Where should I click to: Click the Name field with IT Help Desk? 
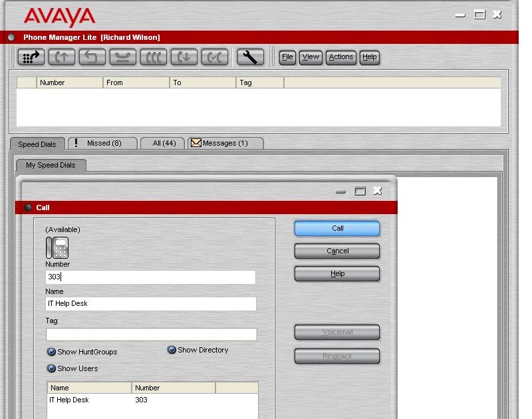pyautogui.click(x=151, y=304)
